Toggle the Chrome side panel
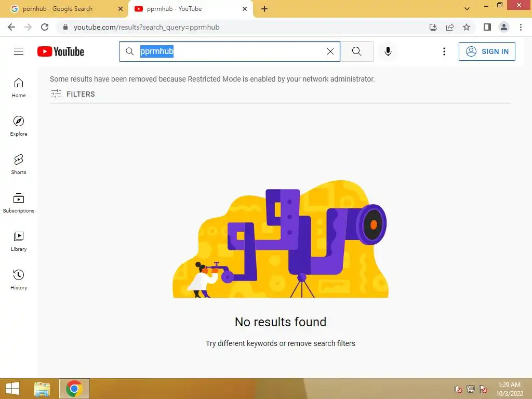This screenshot has height=399, width=532. [x=487, y=27]
